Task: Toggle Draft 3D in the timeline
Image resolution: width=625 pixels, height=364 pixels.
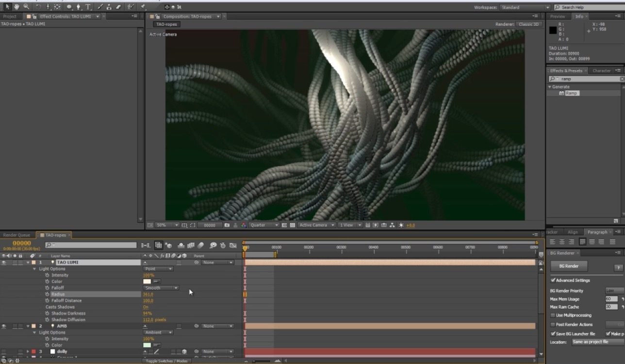Action: [168, 245]
